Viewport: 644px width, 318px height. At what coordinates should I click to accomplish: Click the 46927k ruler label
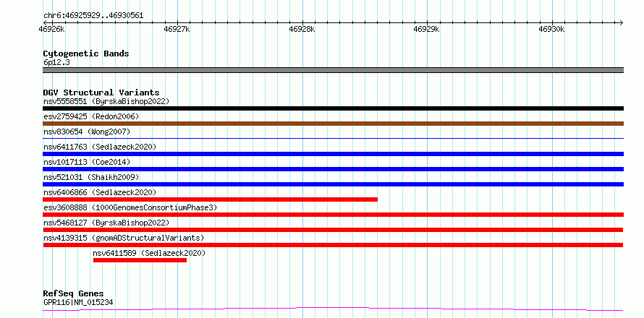177,29
